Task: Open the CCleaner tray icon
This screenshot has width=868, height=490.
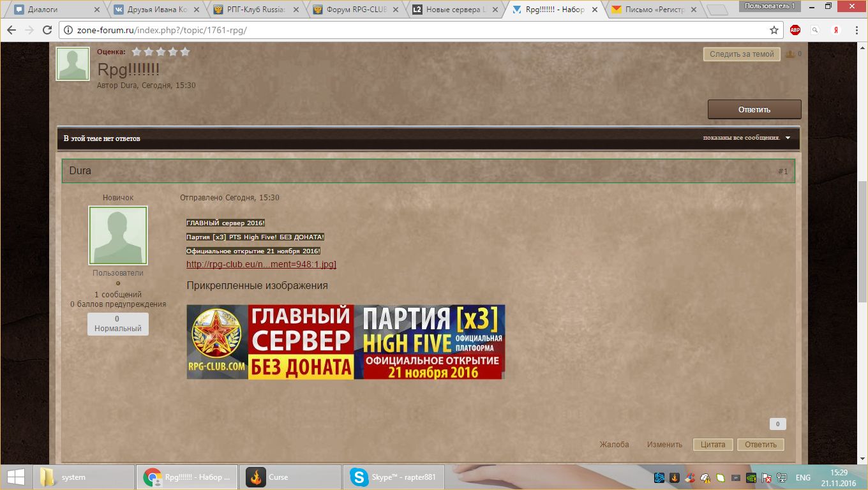Action: click(x=690, y=477)
